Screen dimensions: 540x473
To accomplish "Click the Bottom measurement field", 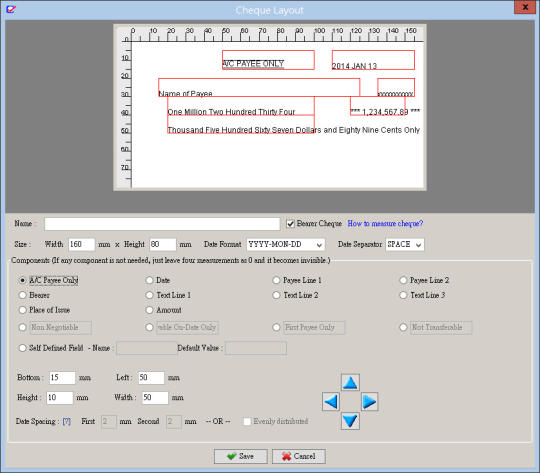I will [62, 378].
